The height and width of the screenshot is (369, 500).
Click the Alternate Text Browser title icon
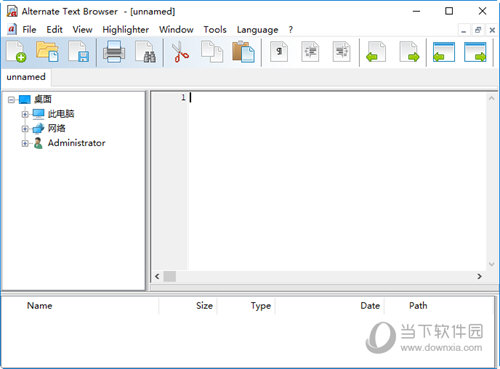(12, 11)
